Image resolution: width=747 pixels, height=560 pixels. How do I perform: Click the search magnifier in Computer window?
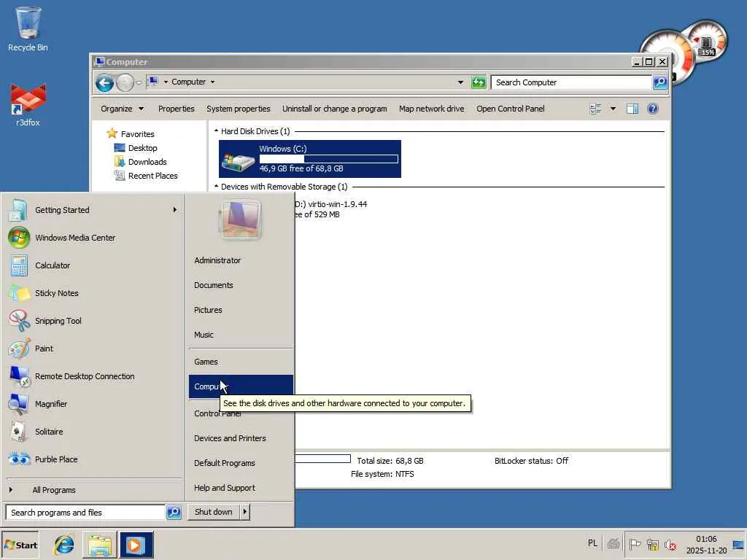click(x=659, y=82)
